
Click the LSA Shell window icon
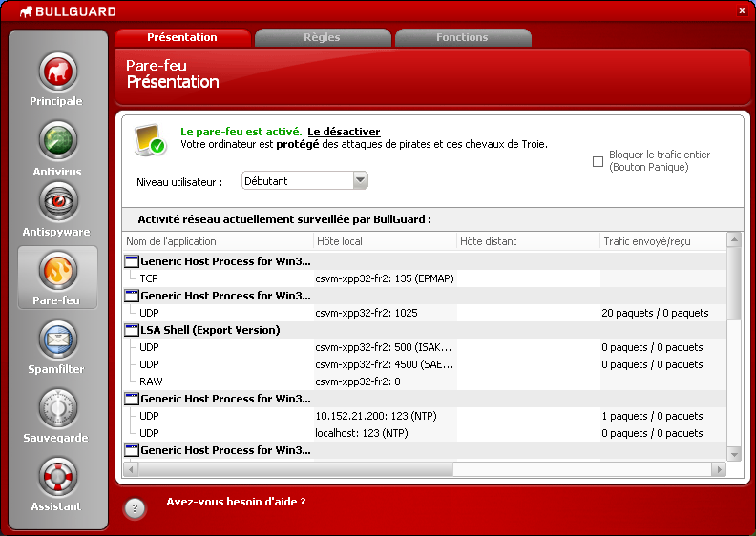pos(132,330)
